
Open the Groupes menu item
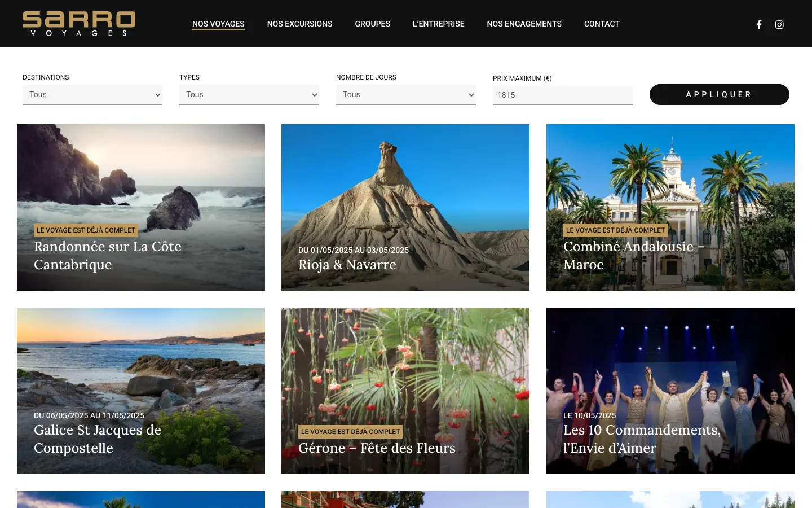372,24
